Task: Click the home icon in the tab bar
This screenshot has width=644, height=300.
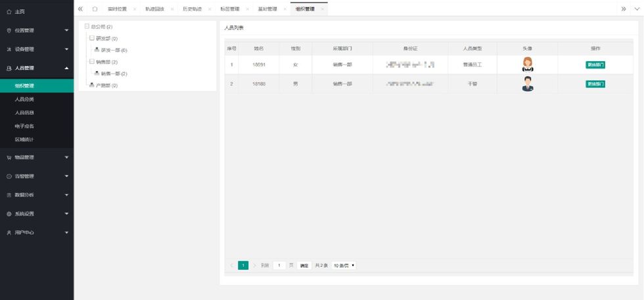Action: point(95,9)
